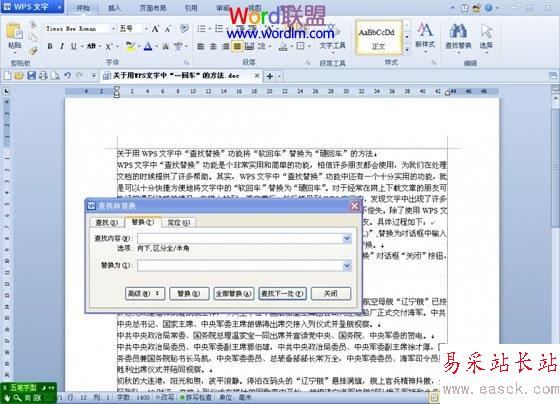This screenshot has height=404, width=560.
Task: Switch to the 替换 tab in dialog
Action: tap(142, 222)
